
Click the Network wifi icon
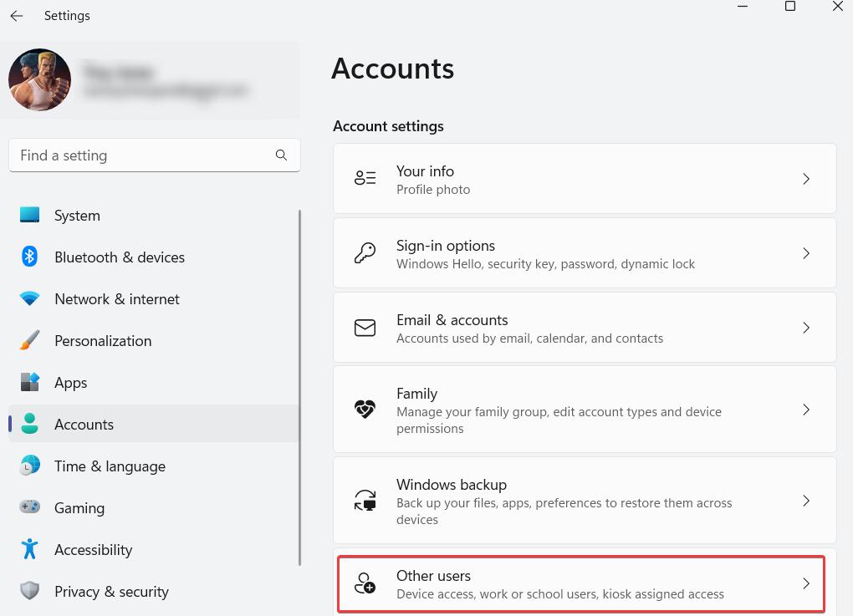(30, 298)
